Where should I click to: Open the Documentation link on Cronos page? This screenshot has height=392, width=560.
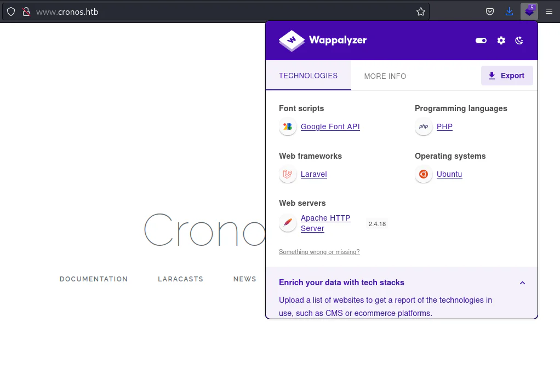[x=94, y=279]
